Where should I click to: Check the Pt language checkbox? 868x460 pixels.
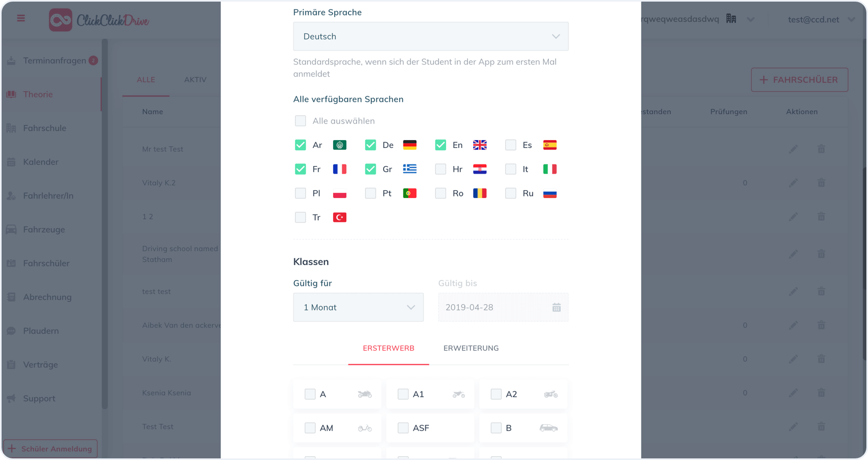coord(370,193)
